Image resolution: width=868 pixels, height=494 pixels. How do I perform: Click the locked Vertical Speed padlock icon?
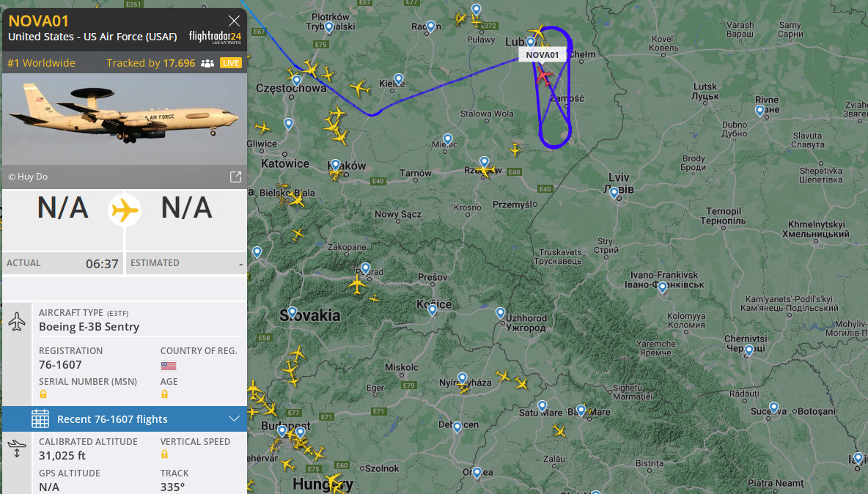(164, 454)
